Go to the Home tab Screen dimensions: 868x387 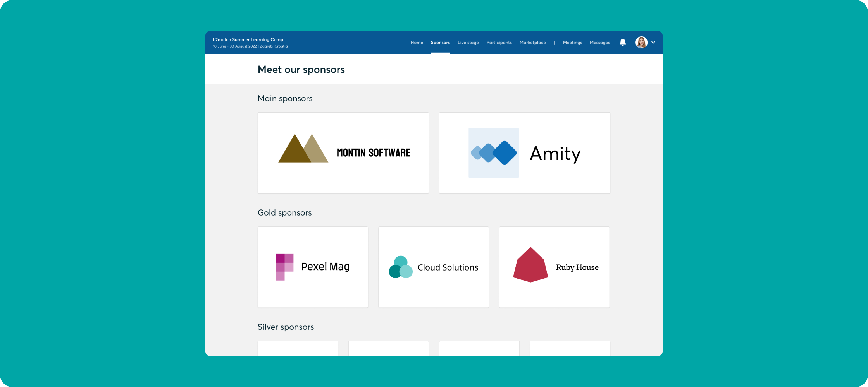click(x=417, y=43)
